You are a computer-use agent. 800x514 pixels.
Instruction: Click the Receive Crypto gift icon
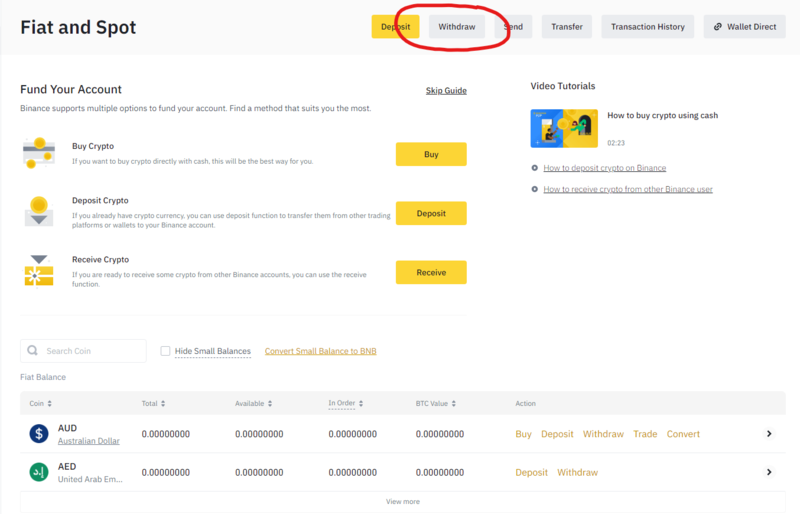39,271
